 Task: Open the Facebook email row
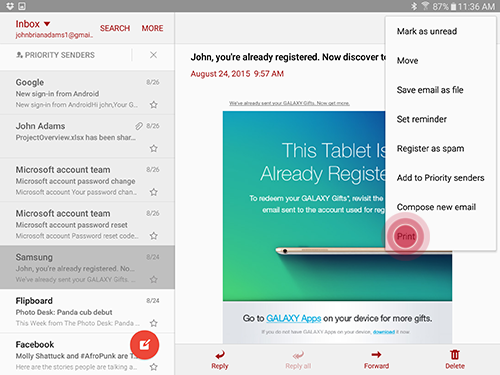87,354
